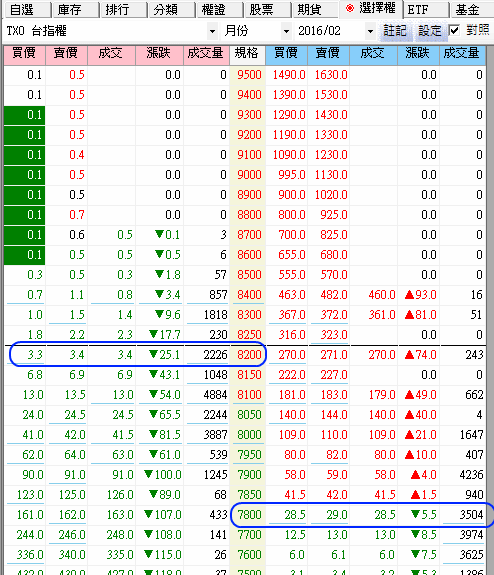
Task: Click the 規格 strike column header
Action: (x=248, y=55)
